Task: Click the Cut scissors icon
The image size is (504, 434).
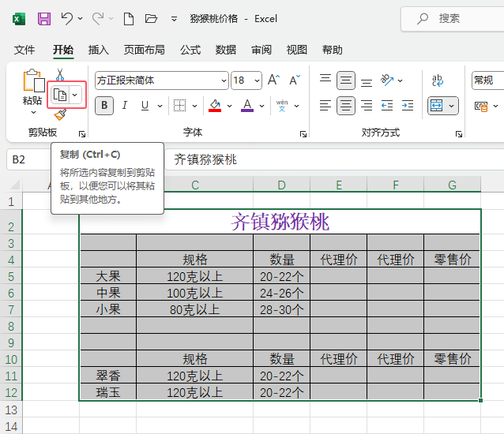Action: (60, 74)
